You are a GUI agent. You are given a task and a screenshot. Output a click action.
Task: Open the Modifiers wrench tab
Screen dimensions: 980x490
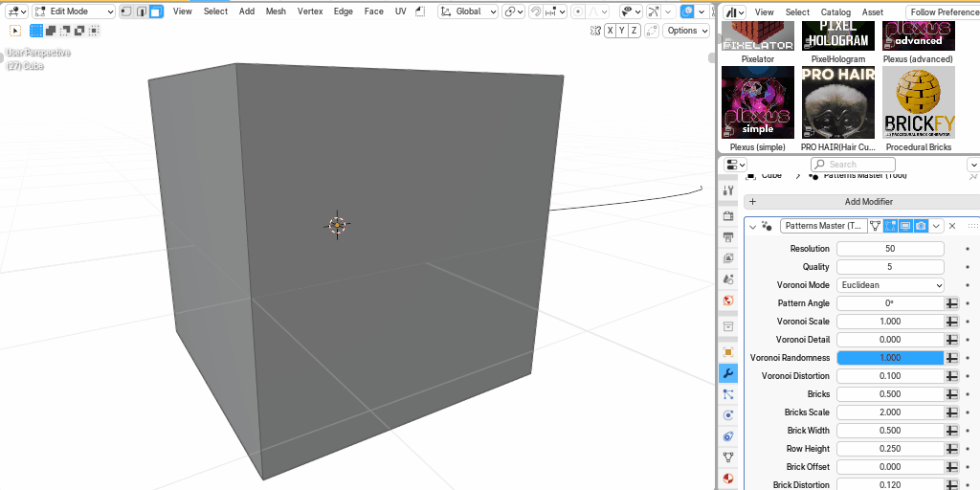pyautogui.click(x=727, y=373)
